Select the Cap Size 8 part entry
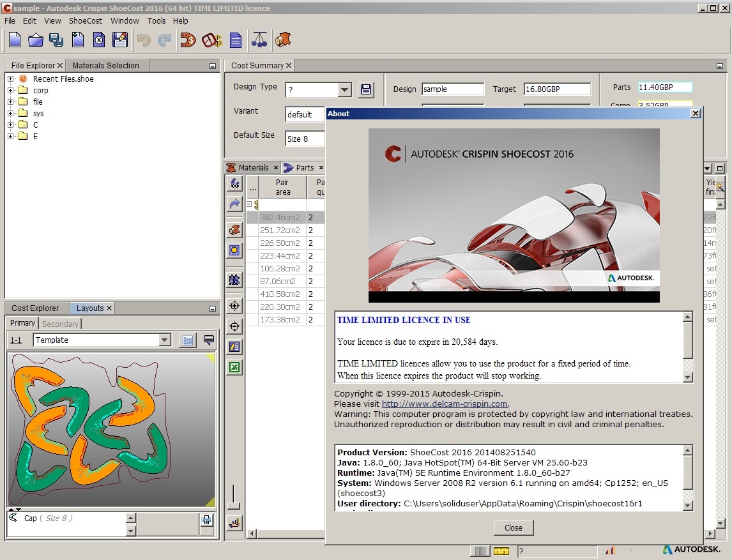Image resolution: width=732 pixels, height=560 pixels. pos(48,518)
